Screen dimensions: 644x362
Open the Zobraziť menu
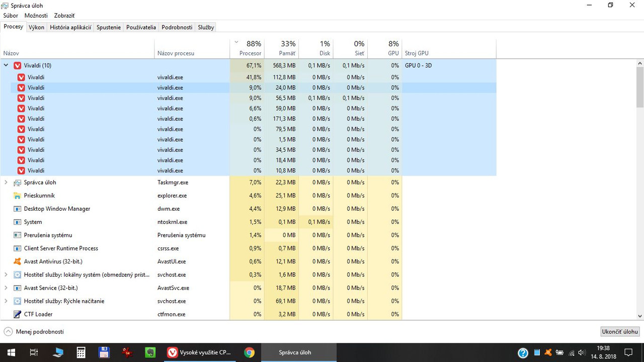[64, 16]
